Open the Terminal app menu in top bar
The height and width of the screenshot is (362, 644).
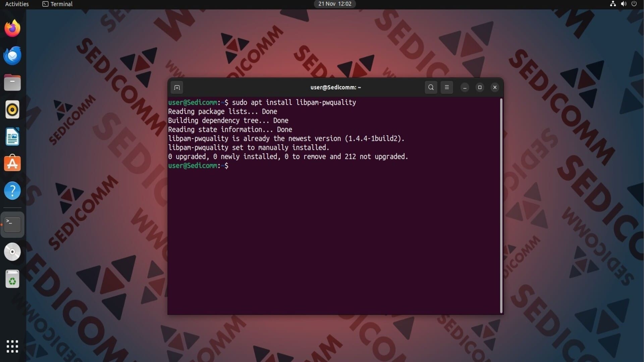point(57,4)
